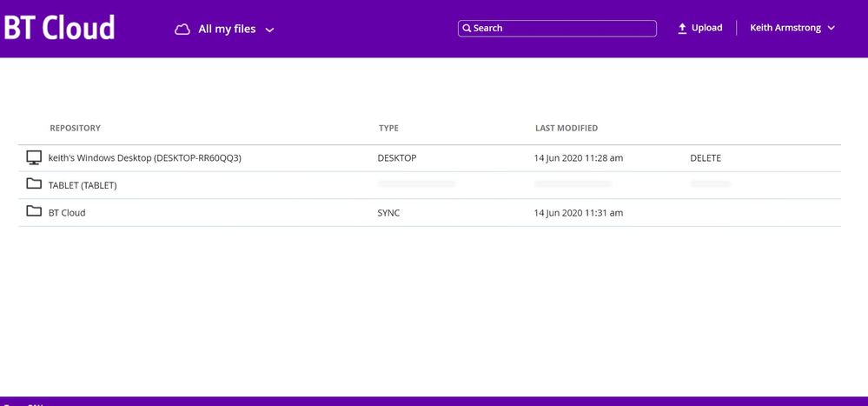868x406 pixels.
Task: Click the upload arrow icon
Action: click(682, 28)
